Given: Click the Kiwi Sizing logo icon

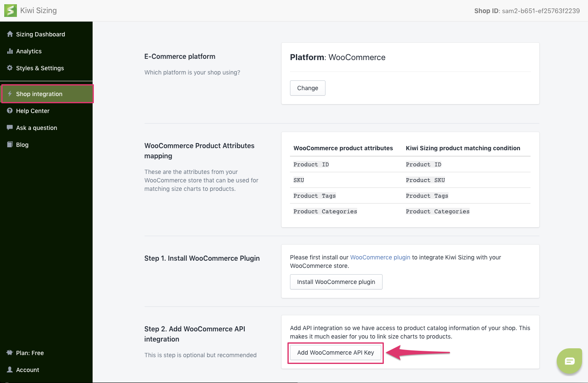Looking at the screenshot, I should click(11, 11).
